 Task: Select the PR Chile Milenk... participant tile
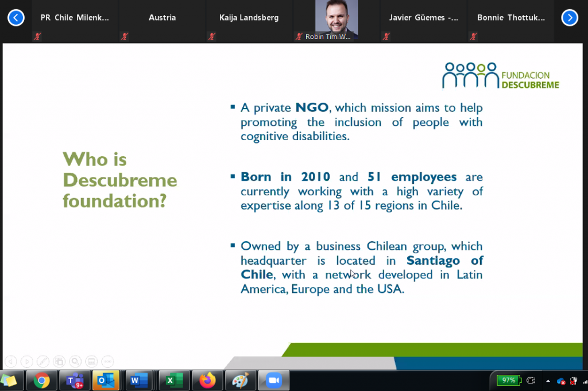click(x=75, y=21)
